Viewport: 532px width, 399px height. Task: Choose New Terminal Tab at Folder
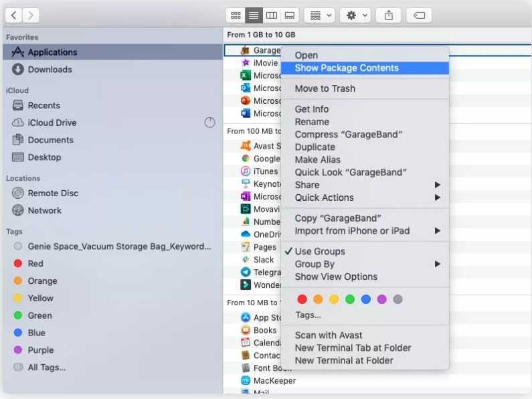pos(365,347)
